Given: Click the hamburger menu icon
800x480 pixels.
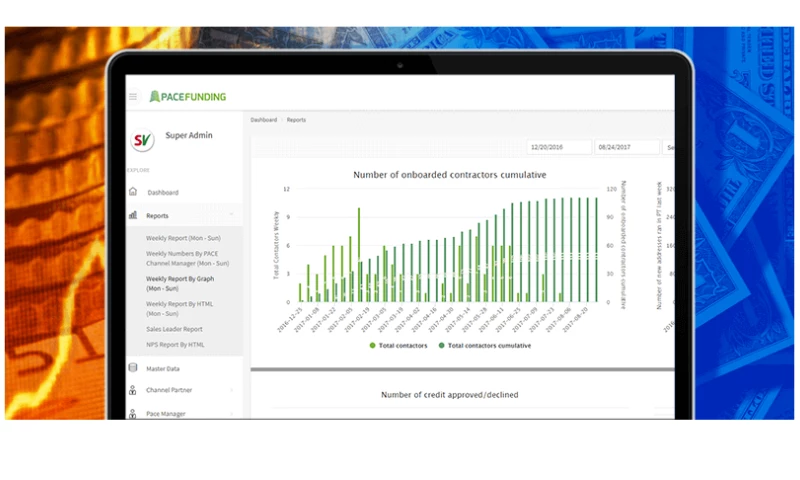Looking at the screenshot, I should click(x=133, y=97).
